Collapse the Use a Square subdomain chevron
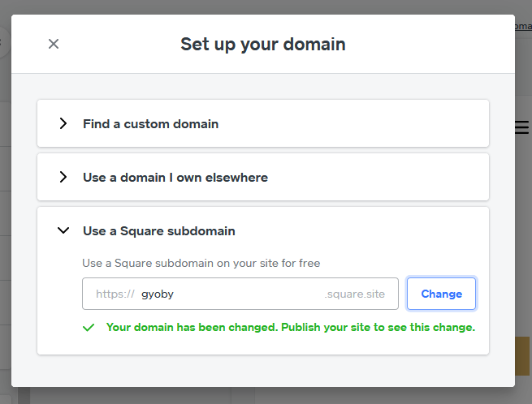Viewport: 532px width, 404px height. 63,230
